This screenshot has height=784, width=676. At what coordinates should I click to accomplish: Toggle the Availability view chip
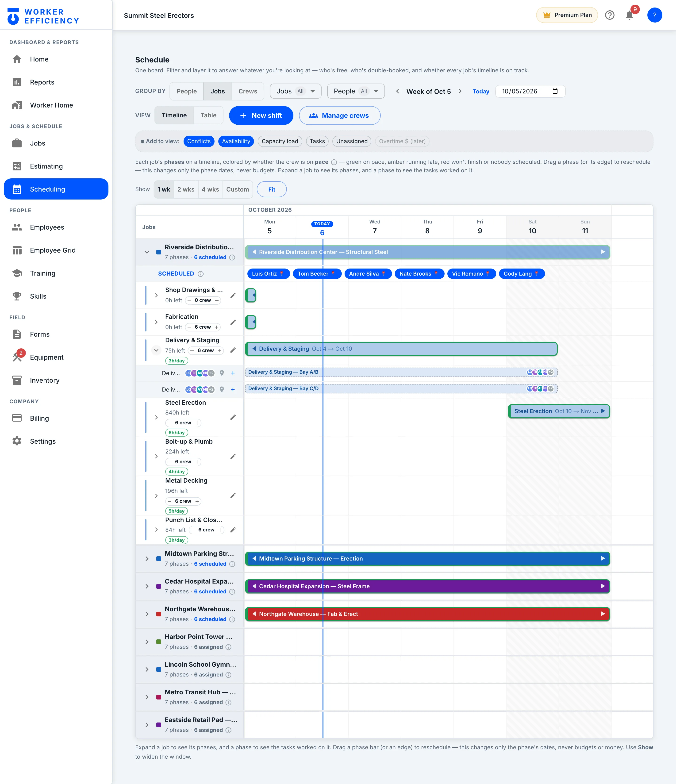(x=236, y=141)
